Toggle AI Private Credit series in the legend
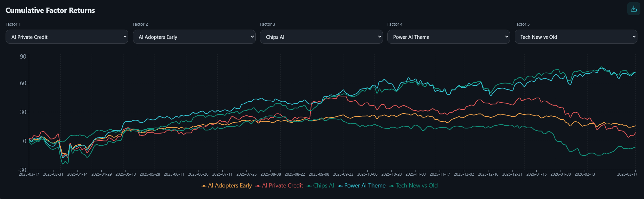644x199 pixels. click(x=279, y=186)
